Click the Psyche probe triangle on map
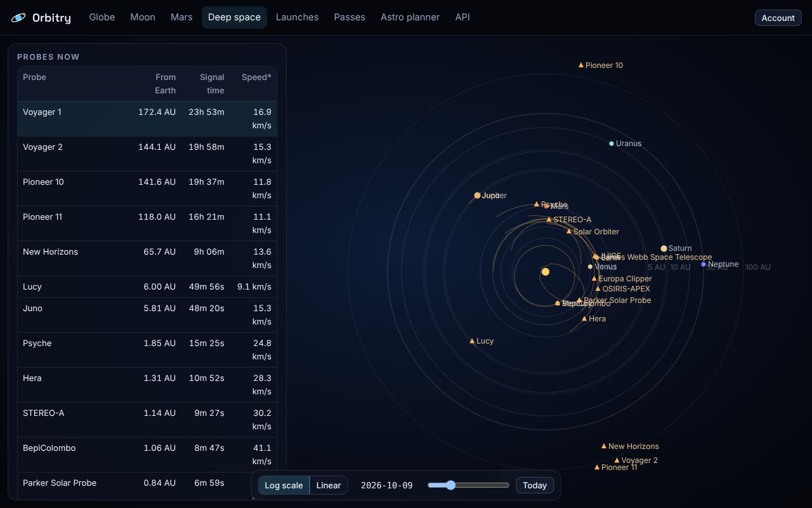Screen dimensions: 812x508 pos(537,204)
